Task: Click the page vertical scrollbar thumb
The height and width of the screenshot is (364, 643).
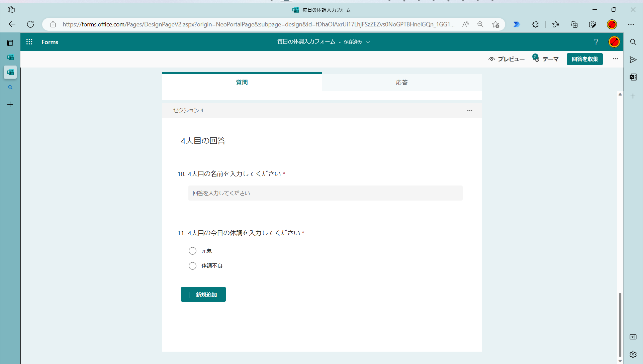Action: 620,324
